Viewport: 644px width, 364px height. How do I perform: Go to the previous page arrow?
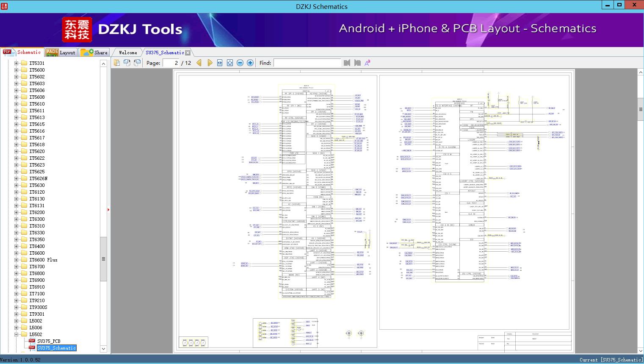[x=199, y=63]
